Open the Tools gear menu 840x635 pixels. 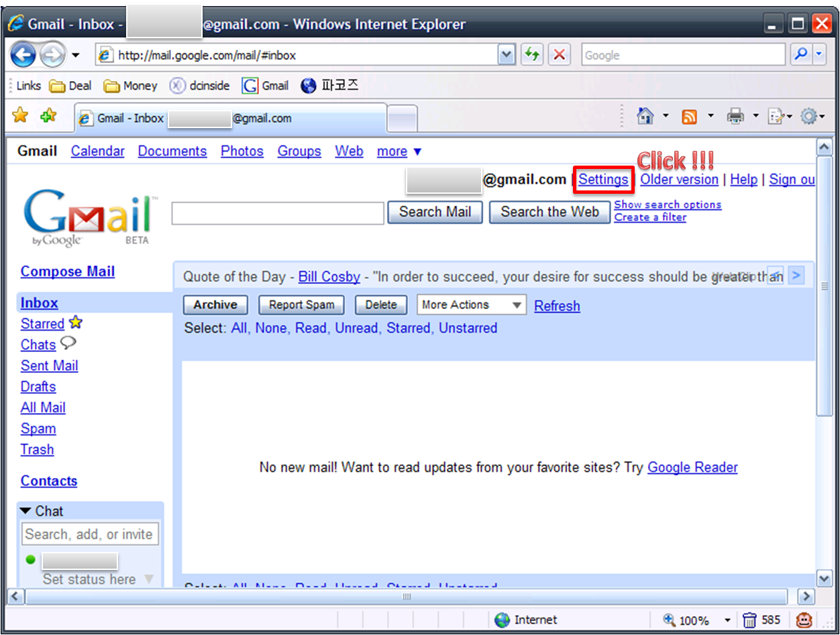(x=808, y=117)
